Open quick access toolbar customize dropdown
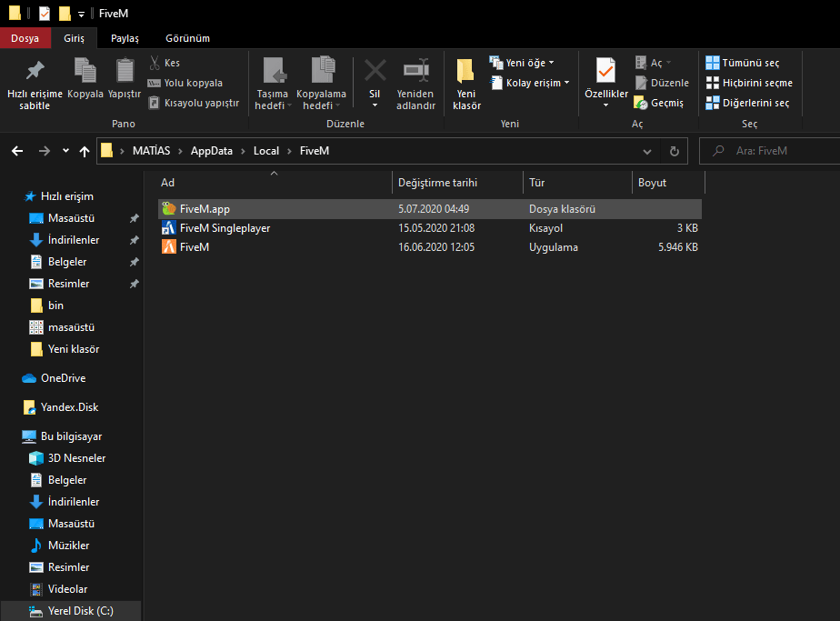This screenshot has width=840, height=621. (82, 15)
